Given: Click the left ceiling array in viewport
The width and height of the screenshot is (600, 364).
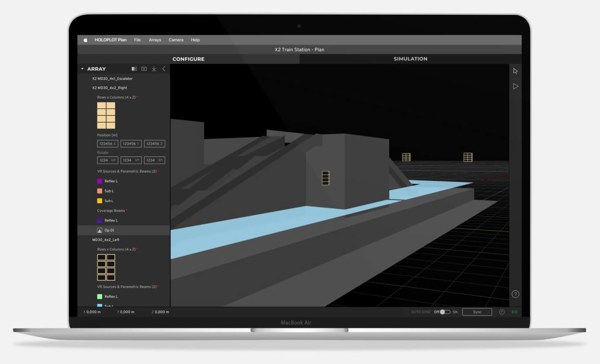Looking at the screenshot, I should click(x=406, y=157).
